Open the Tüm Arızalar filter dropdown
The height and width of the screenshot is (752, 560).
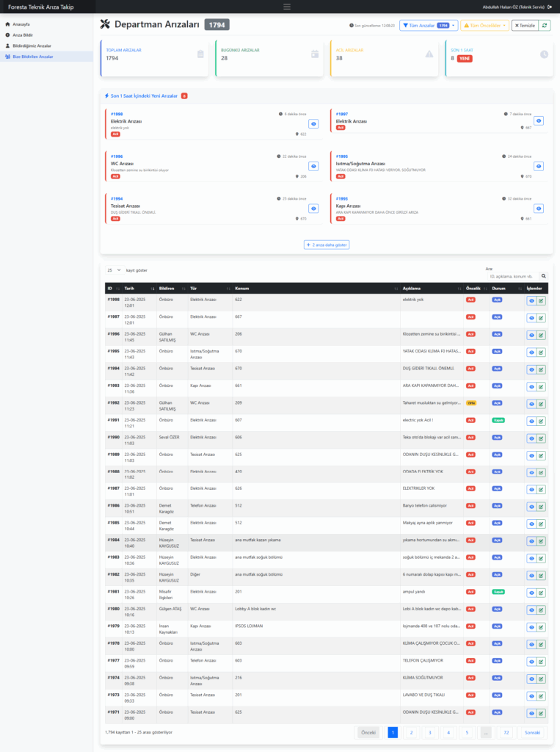(x=429, y=26)
